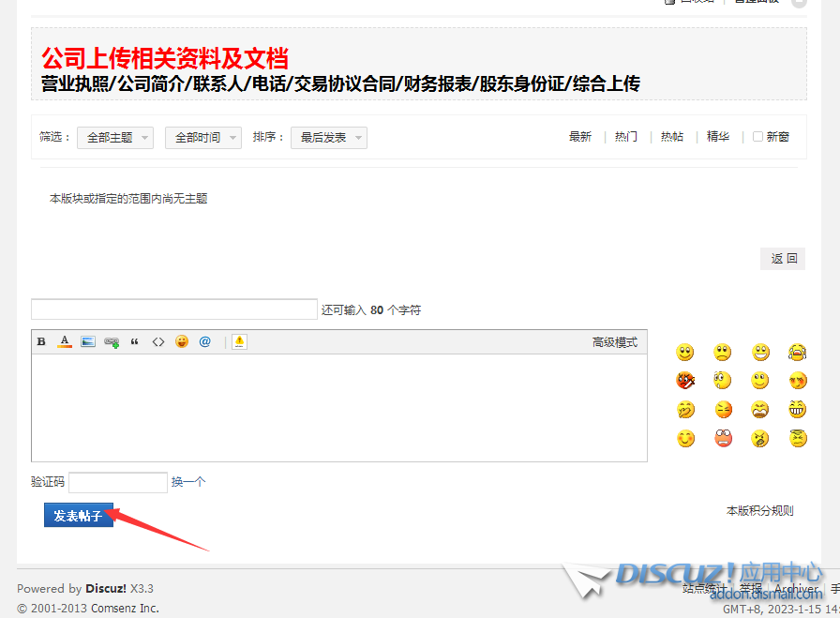This screenshot has height=618, width=840.
Task: Focus the 验证码 captcha input field
Action: click(x=118, y=482)
